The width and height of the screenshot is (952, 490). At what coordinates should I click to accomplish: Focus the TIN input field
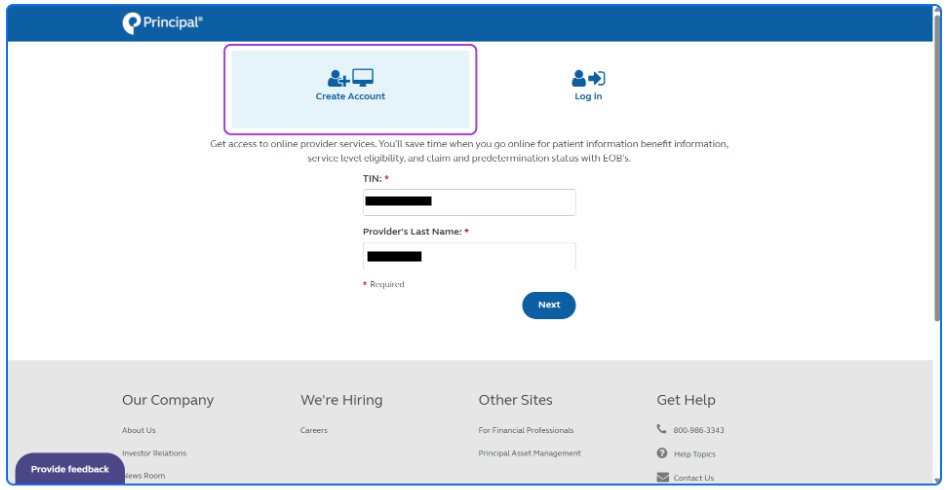[x=469, y=202]
